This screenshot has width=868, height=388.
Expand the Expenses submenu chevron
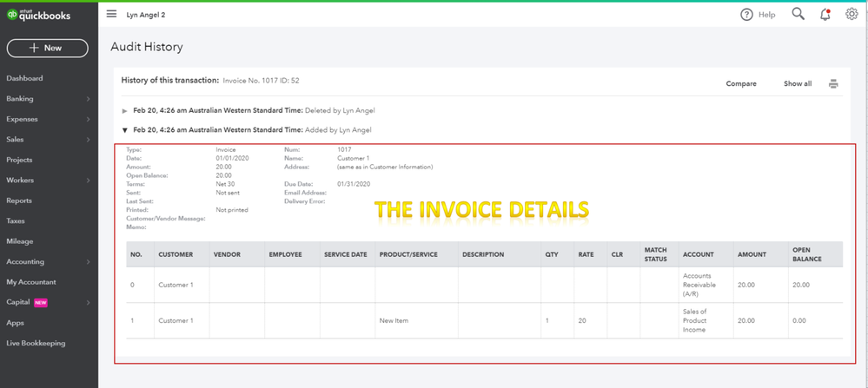pyautogui.click(x=88, y=120)
